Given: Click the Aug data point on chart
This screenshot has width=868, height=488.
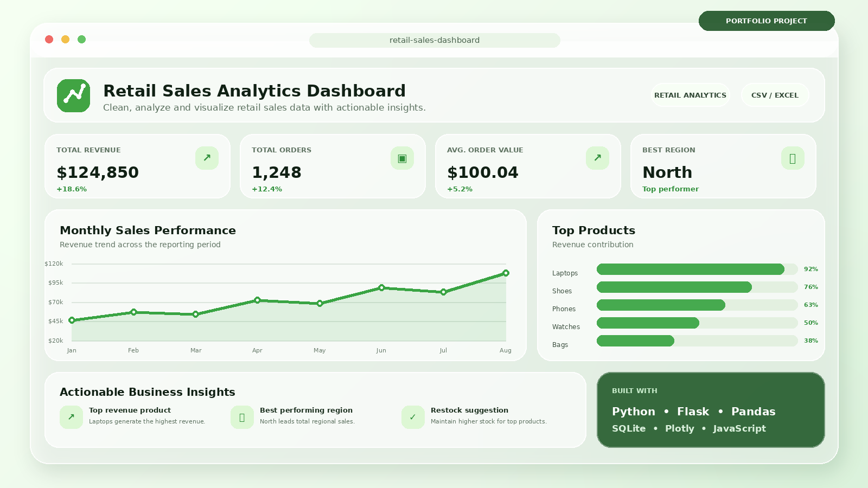Looking at the screenshot, I should tap(506, 273).
